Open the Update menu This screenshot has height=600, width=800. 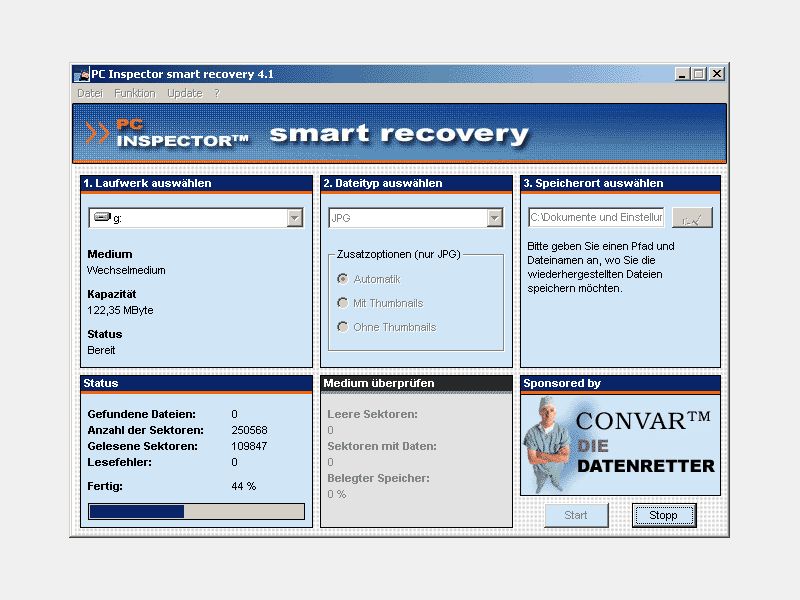coord(185,93)
